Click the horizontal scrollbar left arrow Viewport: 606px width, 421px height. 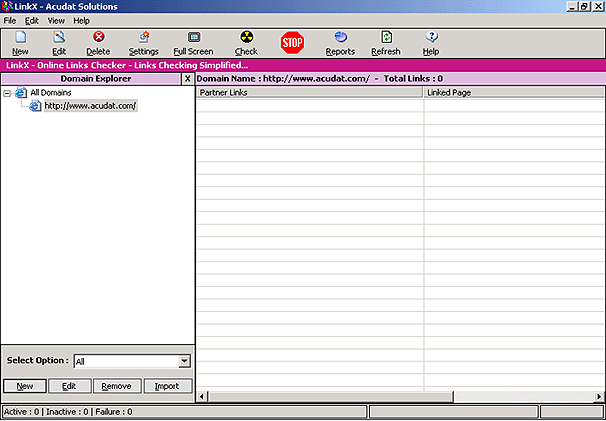pos(202,396)
